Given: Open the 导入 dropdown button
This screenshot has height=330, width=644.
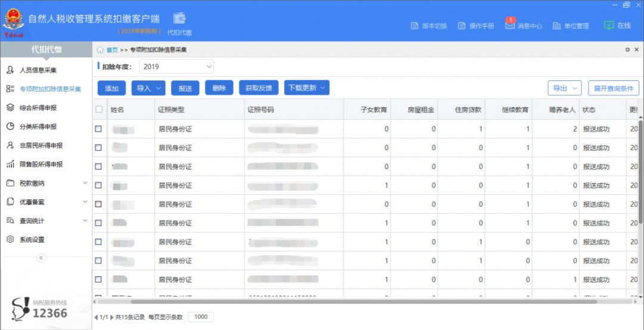Looking at the screenshot, I should coord(148,88).
